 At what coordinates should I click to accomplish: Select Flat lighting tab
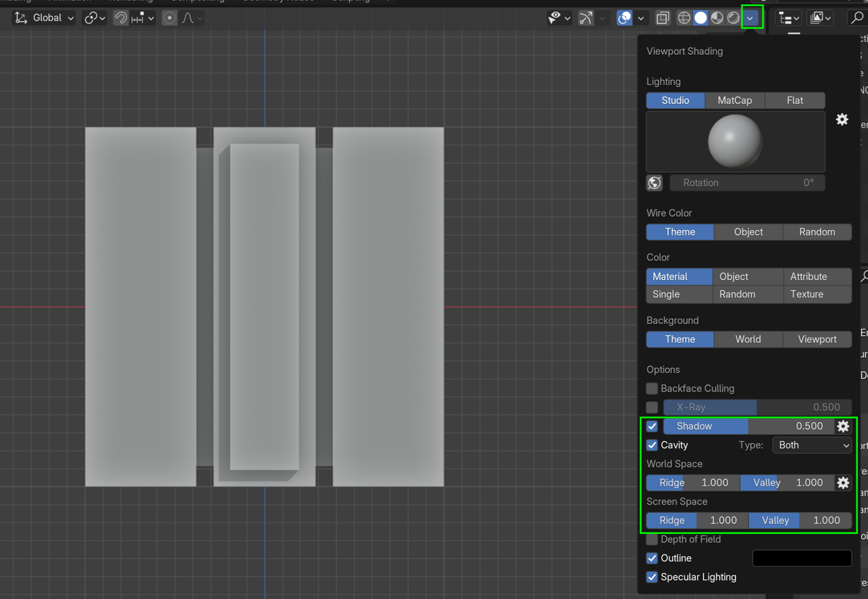[x=795, y=100]
